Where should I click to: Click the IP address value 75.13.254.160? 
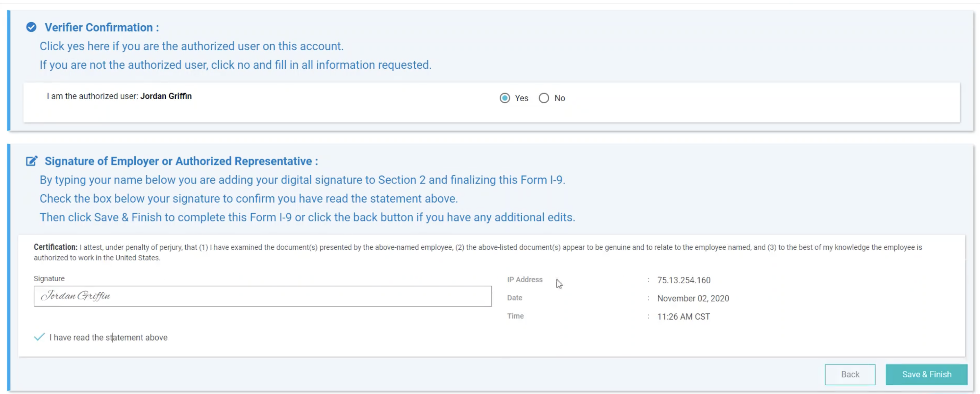(x=683, y=280)
